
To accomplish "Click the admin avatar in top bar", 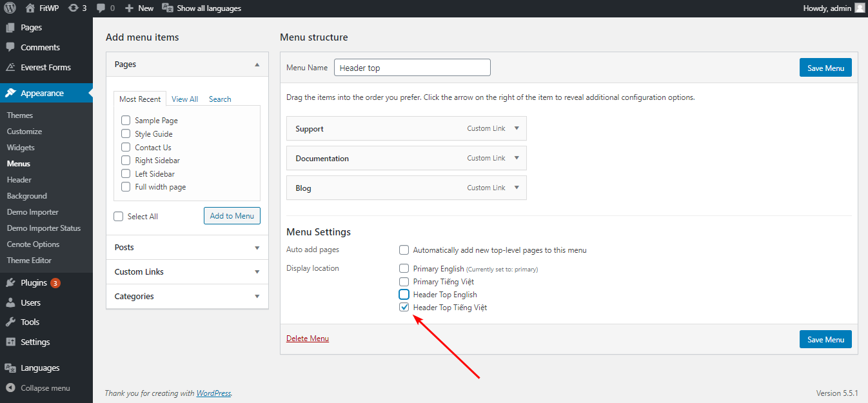I will click(860, 8).
